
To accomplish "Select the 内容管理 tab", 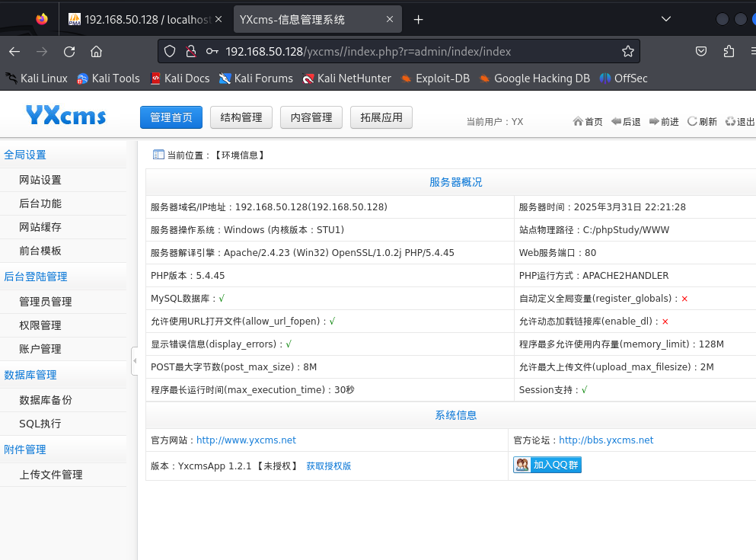I will pos(311,117).
